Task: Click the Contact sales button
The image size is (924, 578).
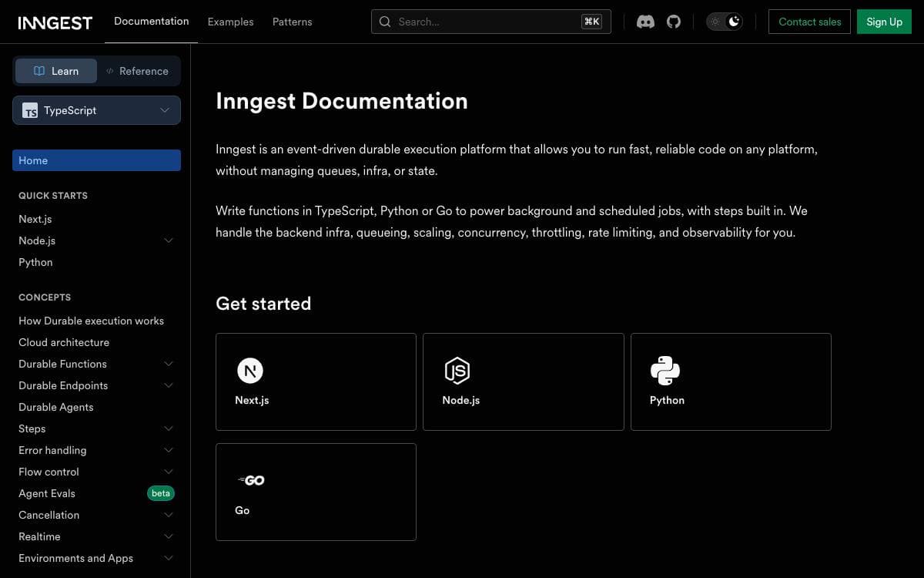Action: [809, 22]
